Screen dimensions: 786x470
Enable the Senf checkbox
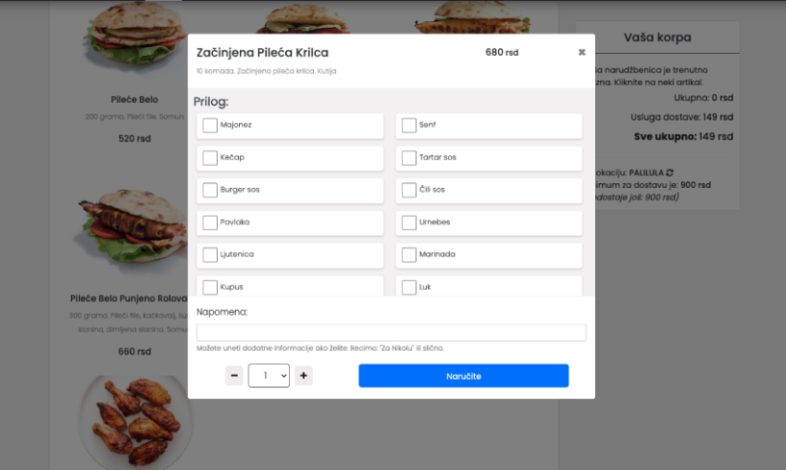click(x=409, y=125)
